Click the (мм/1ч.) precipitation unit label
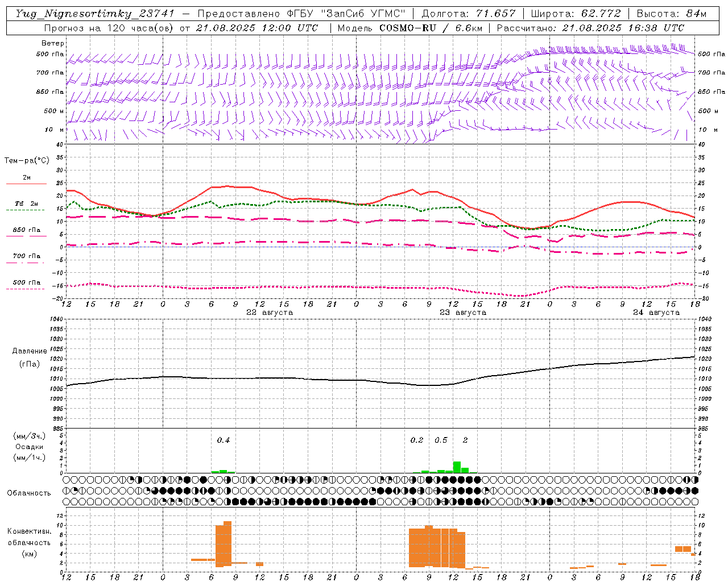The image size is (728, 582). pyautogui.click(x=29, y=458)
